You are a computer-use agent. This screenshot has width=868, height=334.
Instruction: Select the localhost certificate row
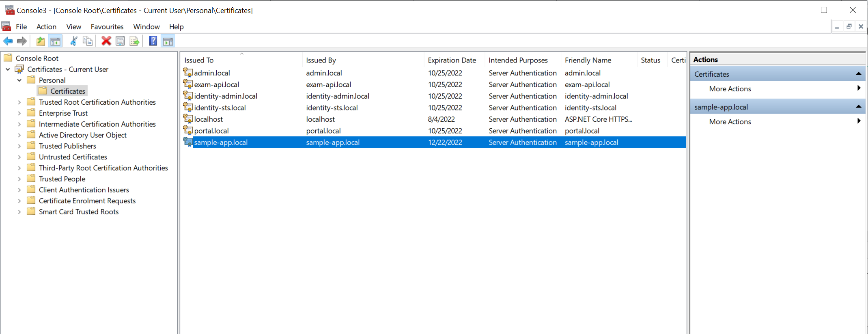pyautogui.click(x=208, y=119)
